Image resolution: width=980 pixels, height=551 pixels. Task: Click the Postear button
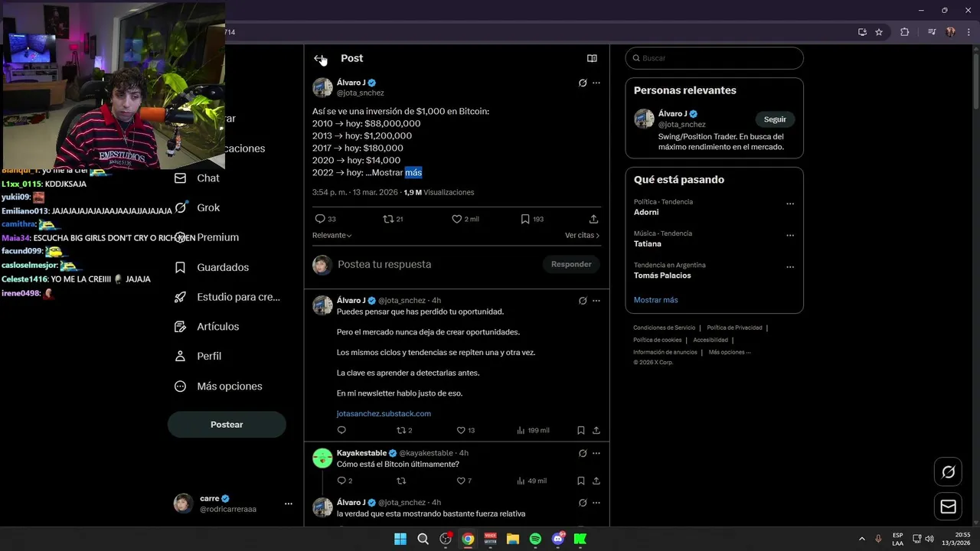[227, 424]
